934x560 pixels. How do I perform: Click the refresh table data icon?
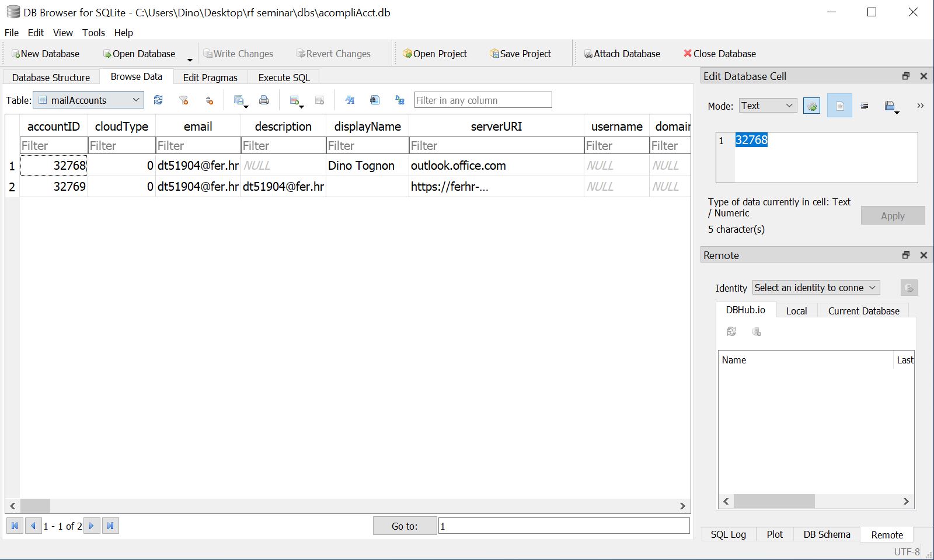click(158, 100)
